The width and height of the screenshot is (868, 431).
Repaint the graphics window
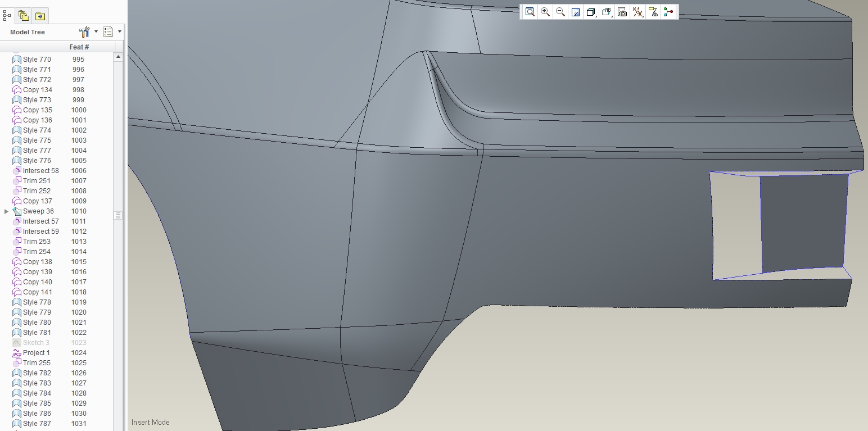point(576,12)
